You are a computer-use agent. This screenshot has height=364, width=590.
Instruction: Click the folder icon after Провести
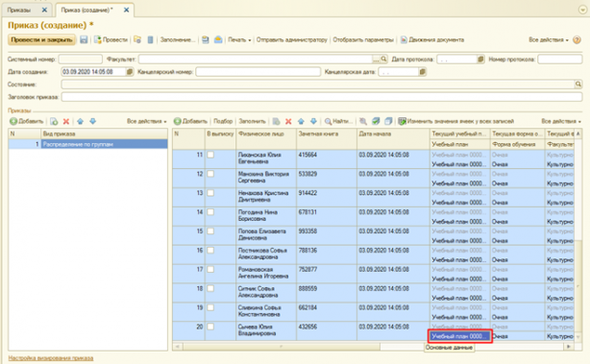(137, 39)
